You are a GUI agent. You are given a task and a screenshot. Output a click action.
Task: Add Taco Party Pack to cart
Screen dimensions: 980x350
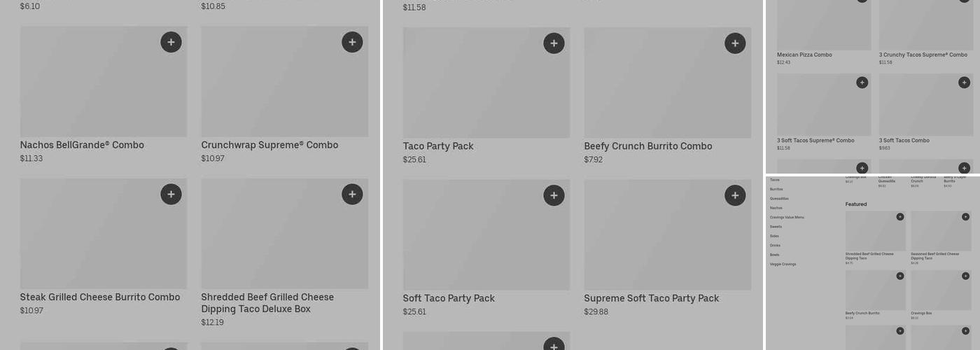554,43
